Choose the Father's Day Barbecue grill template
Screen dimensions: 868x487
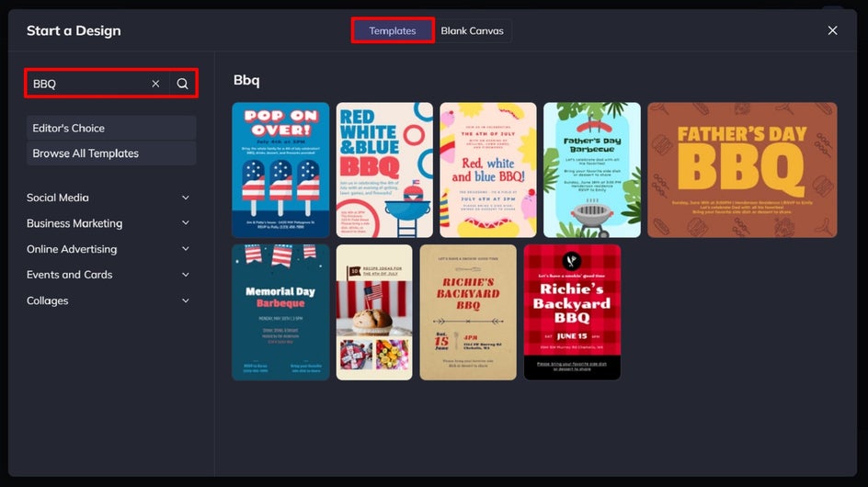coord(592,170)
